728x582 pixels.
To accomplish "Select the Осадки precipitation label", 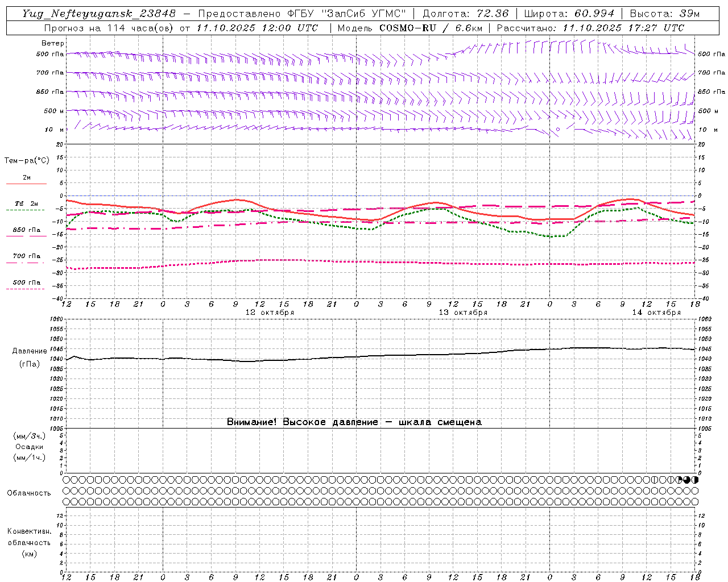I will click(x=29, y=447).
